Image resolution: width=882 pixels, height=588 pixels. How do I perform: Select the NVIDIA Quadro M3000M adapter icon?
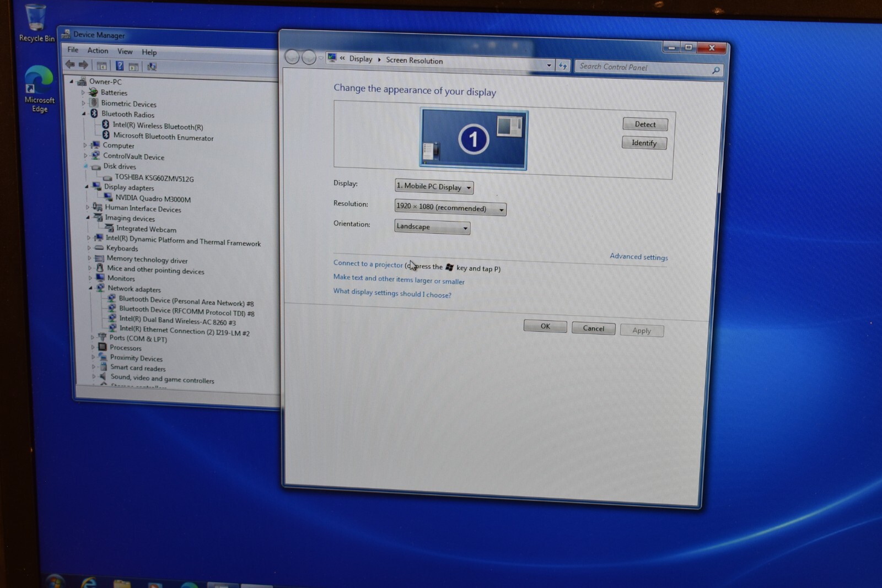[108, 197]
